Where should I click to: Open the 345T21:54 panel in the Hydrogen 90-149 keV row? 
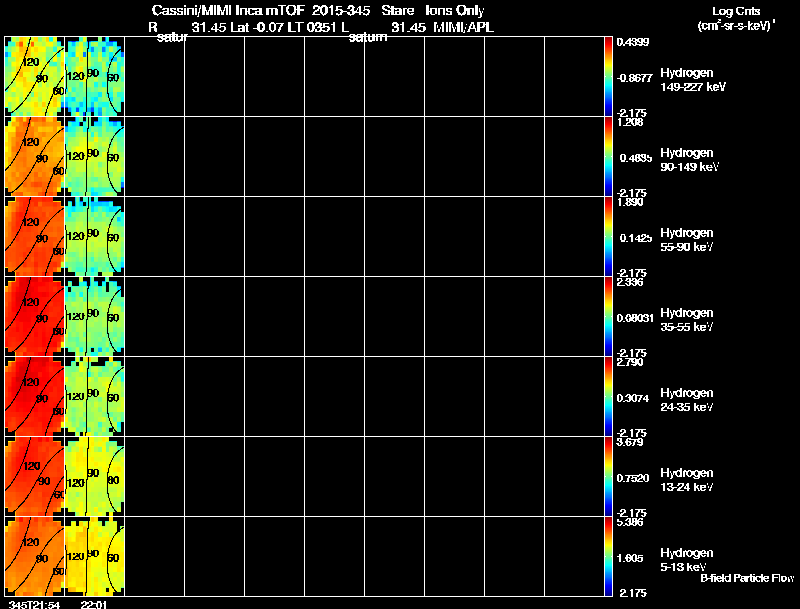35,157
